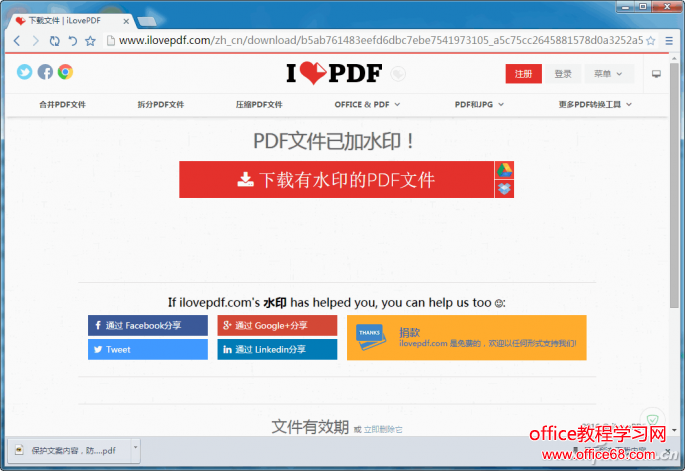The width and height of the screenshot is (685, 471).
Task: Click the Facebook icon in header
Action: [45, 72]
